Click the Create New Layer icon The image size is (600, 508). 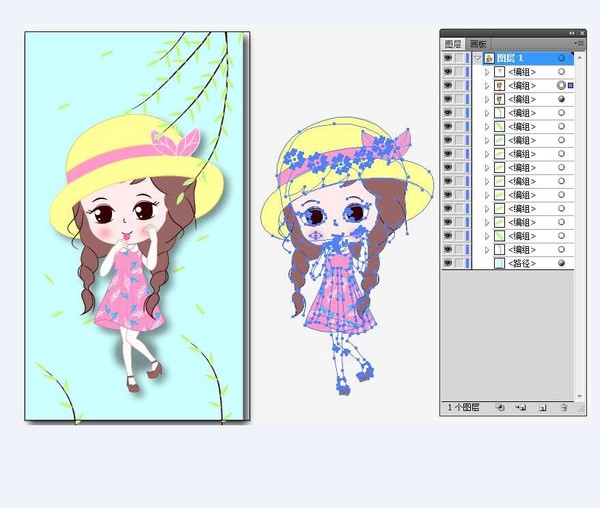coord(543,407)
